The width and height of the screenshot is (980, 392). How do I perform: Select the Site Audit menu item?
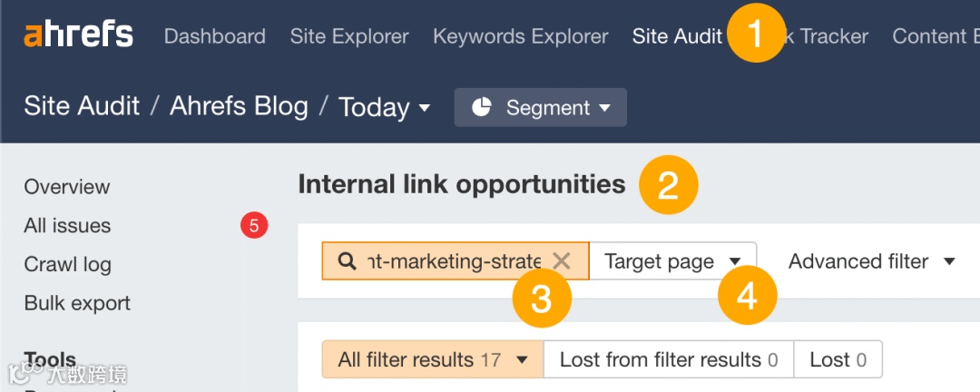click(677, 36)
